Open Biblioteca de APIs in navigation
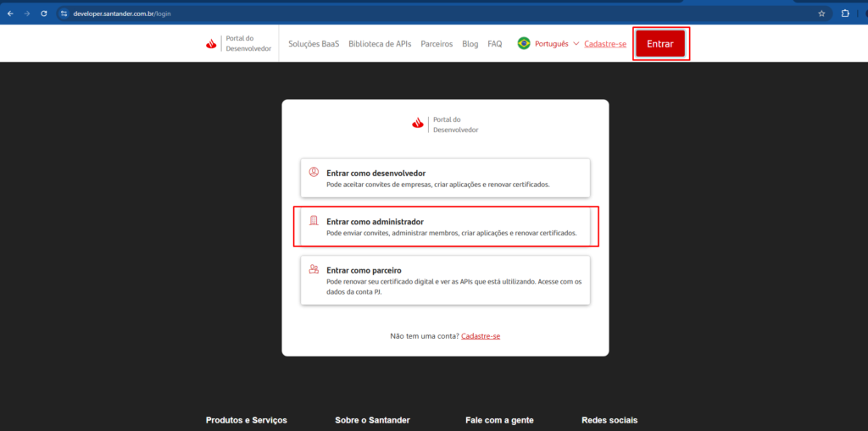Viewport: 868px width, 431px height. [380, 43]
